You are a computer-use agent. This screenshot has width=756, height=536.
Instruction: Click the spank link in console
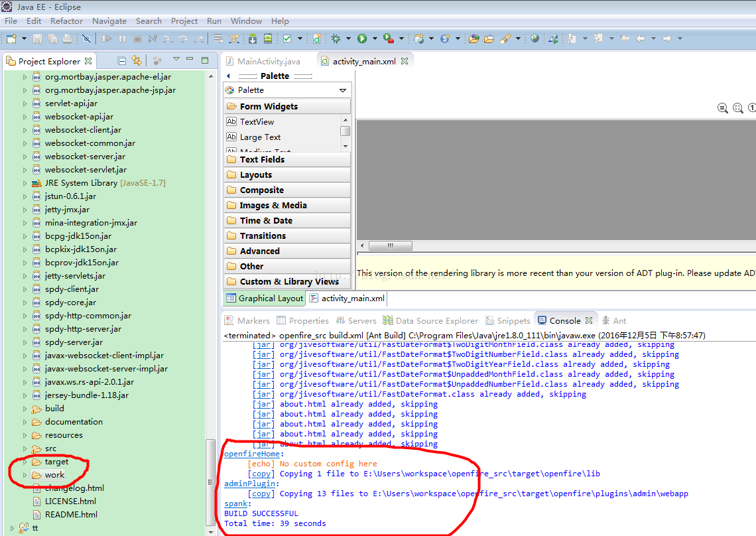[x=236, y=503]
